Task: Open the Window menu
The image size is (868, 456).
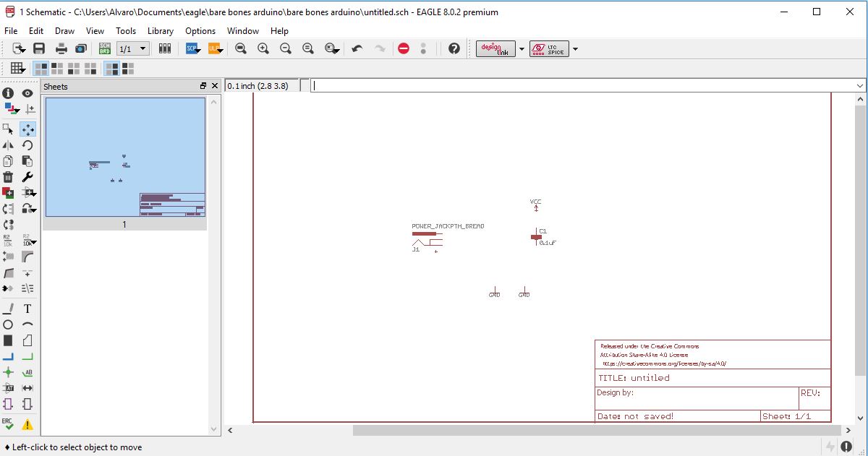Action: 243,31
